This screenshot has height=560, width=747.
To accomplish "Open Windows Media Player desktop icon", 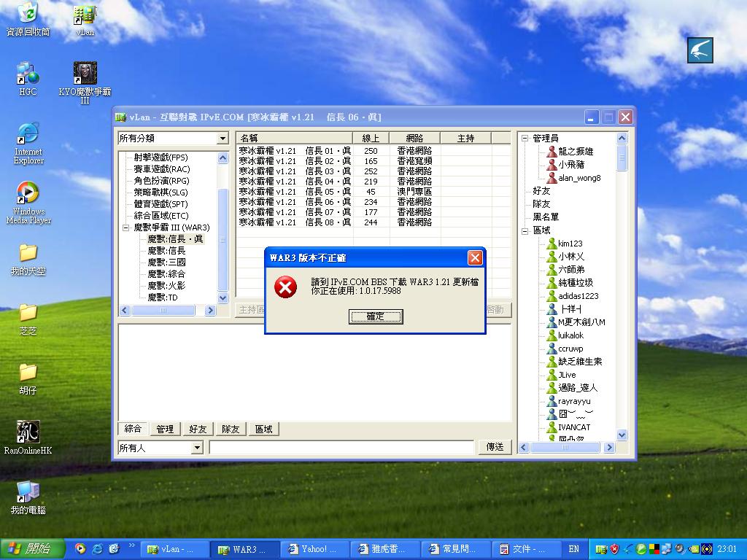I will pyautogui.click(x=28, y=193).
